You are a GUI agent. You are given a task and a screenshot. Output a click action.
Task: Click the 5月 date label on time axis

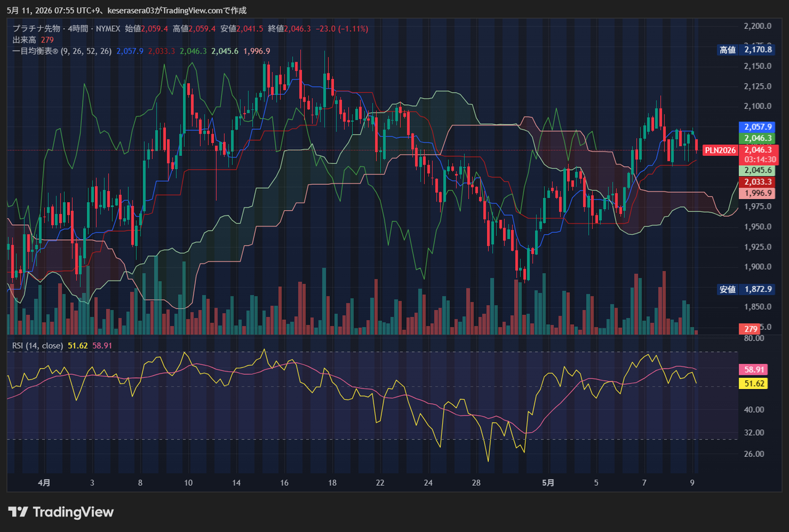[x=548, y=483]
